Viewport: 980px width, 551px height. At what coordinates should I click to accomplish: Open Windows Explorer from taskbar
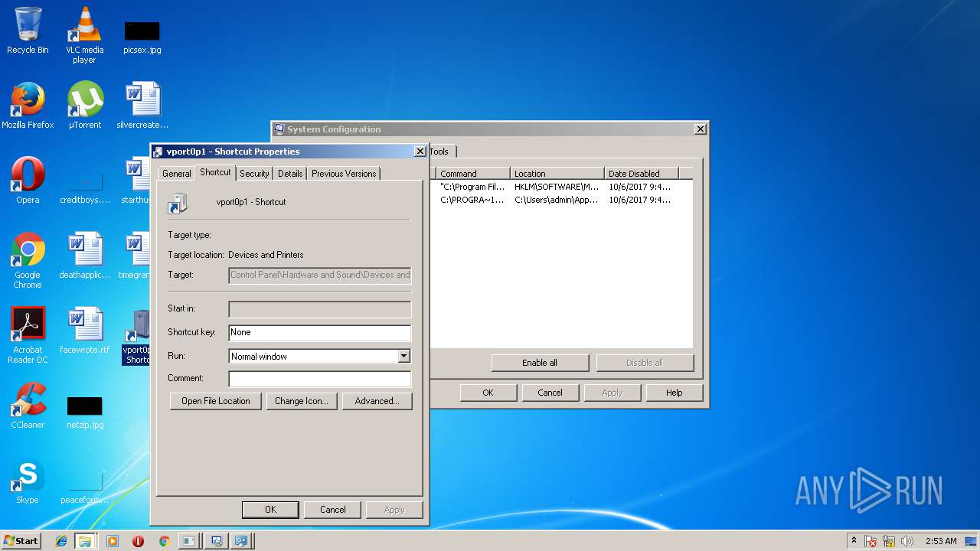pos(85,541)
